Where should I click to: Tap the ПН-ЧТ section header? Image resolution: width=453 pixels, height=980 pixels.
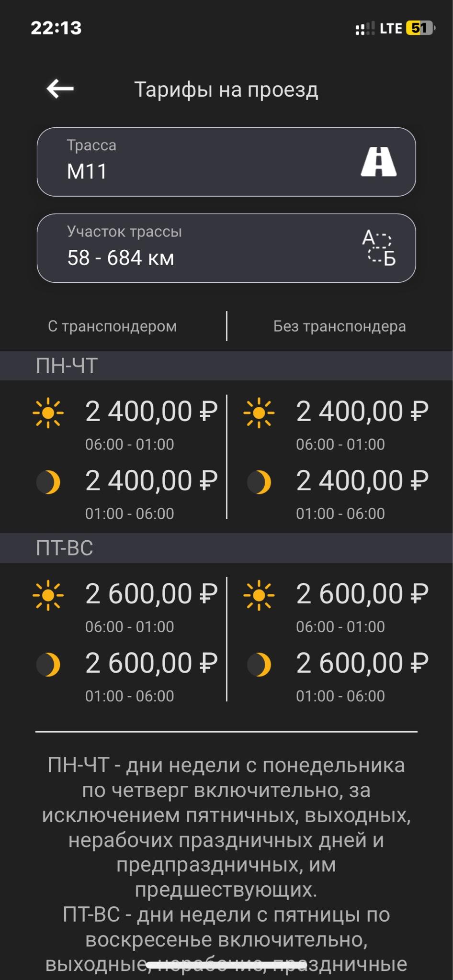[226, 366]
